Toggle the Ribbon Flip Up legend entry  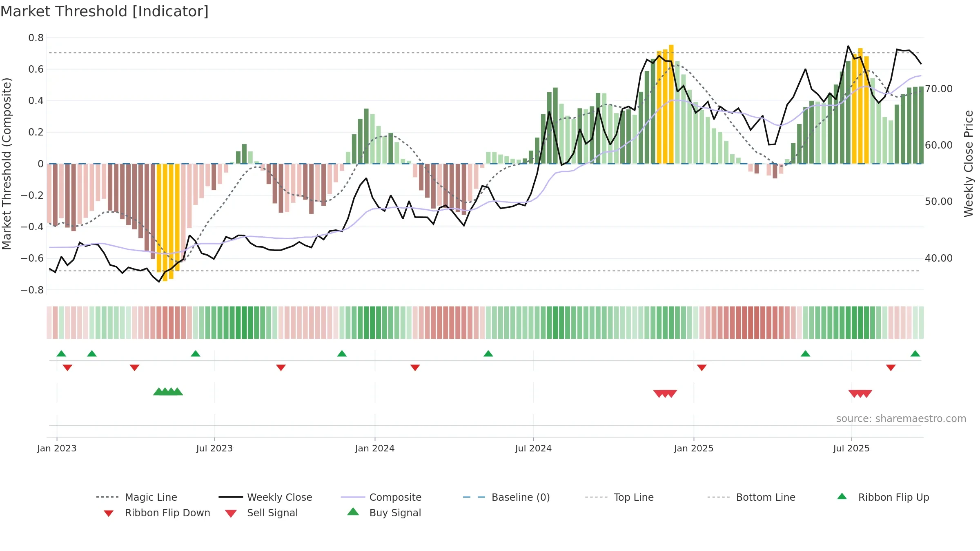pyautogui.click(x=883, y=497)
